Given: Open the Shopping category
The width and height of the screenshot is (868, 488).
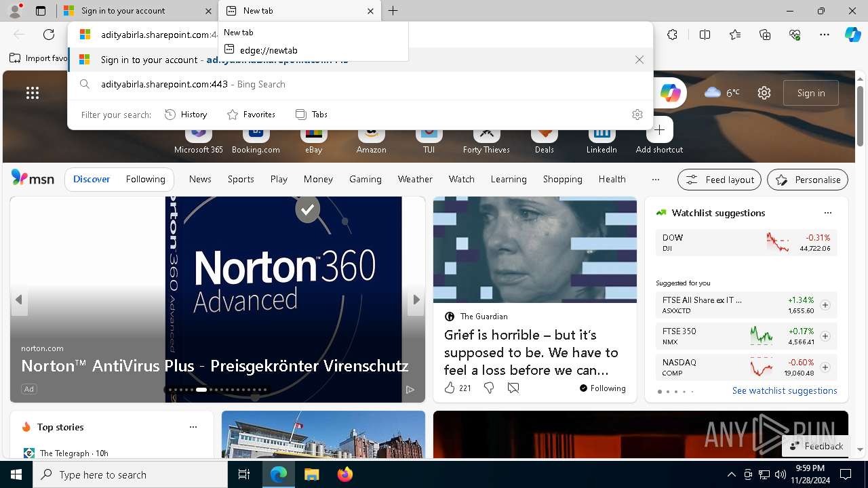Looking at the screenshot, I should (x=562, y=180).
